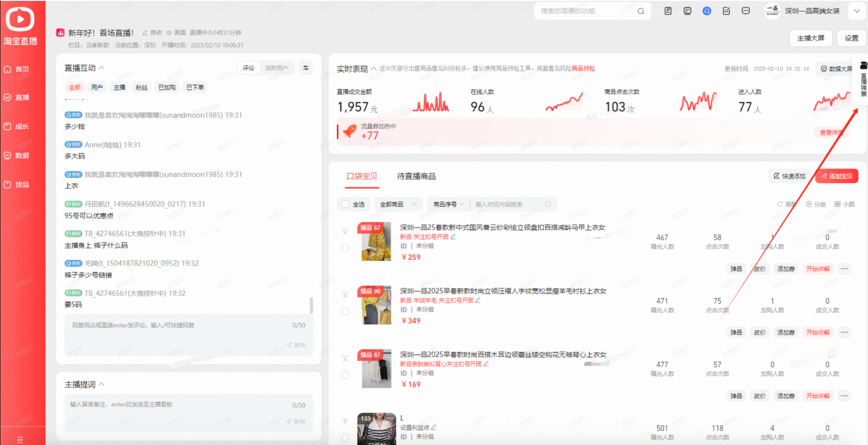Collapse the 直播互动 panel
868x445 pixels.
tap(101, 68)
